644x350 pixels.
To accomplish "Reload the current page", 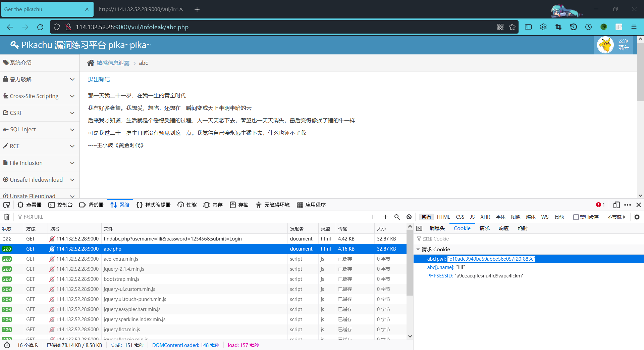I will click(x=40, y=27).
